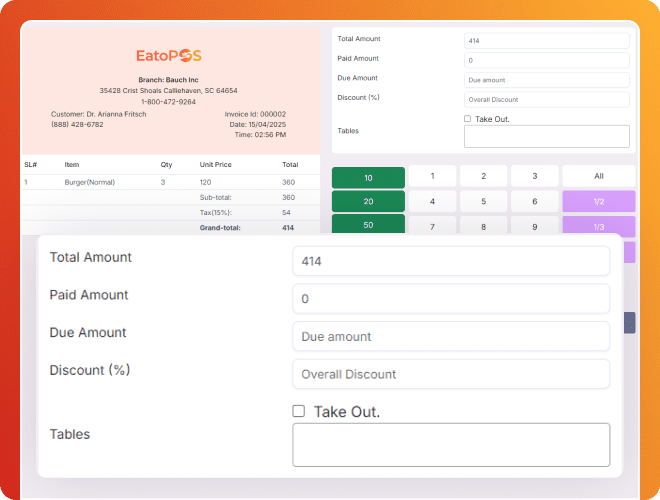Screen dimensions: 660x500
Task: Select the purple 1/3 split button
Action: [x=598, y=226]
